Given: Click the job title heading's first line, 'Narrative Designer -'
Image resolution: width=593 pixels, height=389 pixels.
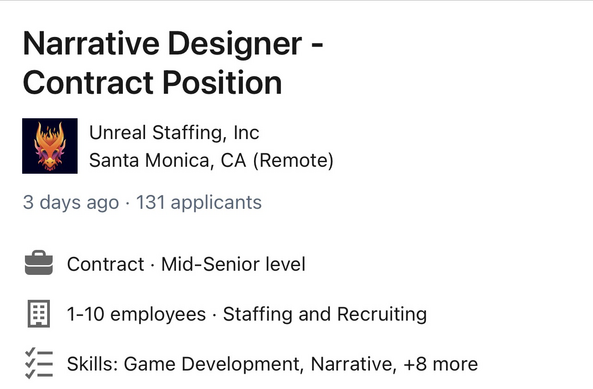Looking at the screenshot, I should tap(173, 44).
